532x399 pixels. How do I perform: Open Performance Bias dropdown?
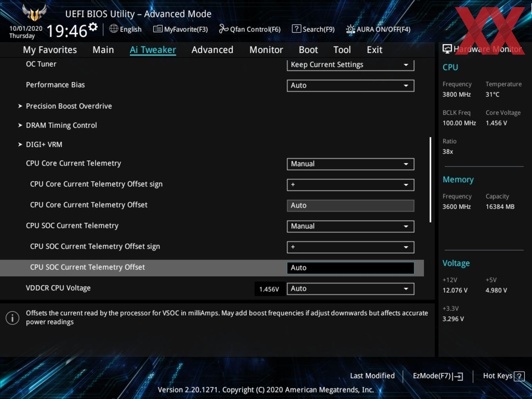[x=350, y=86]
